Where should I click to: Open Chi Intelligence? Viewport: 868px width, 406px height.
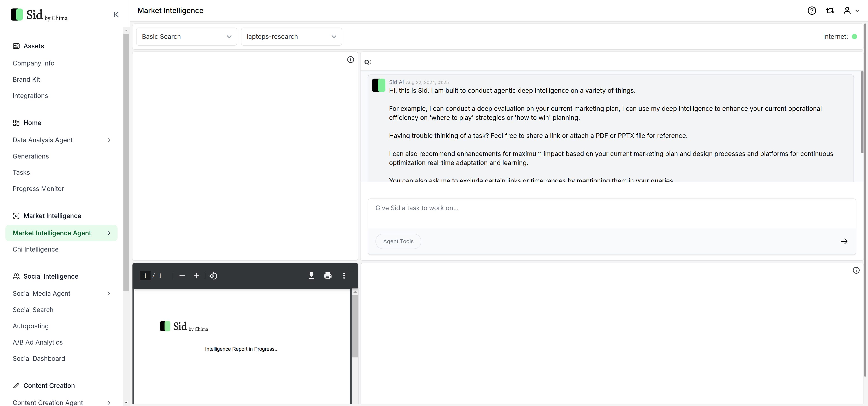coord(35,250)
